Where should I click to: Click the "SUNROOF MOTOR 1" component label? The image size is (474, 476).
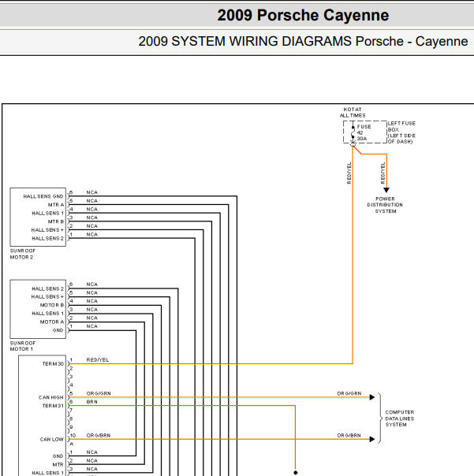(23, 346)
